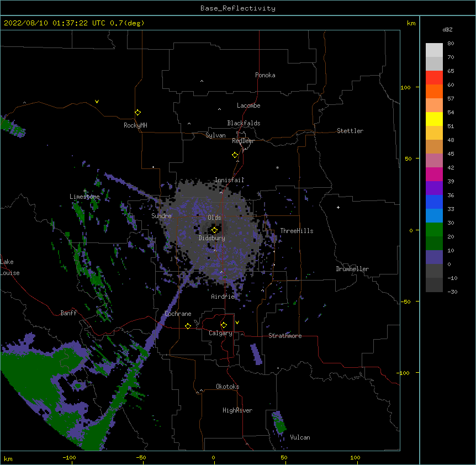
Task: Click the yellow V marker northwest of RockyMH
Action: [x=97, y=102]
